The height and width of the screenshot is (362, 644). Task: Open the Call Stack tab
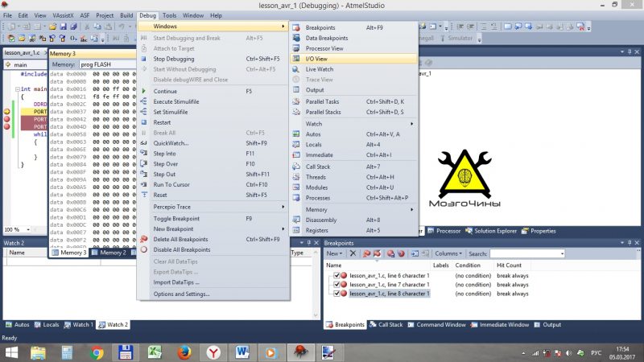386,325
